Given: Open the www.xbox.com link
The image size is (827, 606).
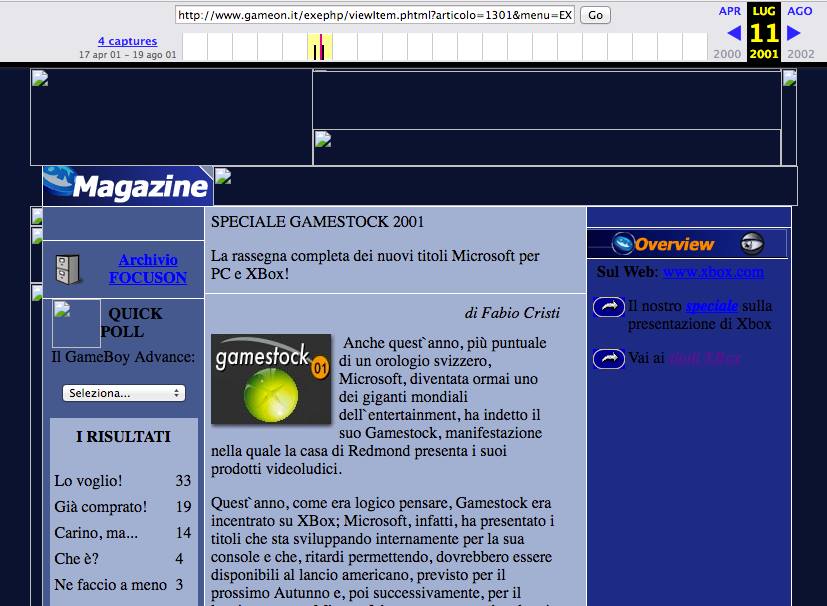Looking at the screenshot, I should tap(713, 271).
